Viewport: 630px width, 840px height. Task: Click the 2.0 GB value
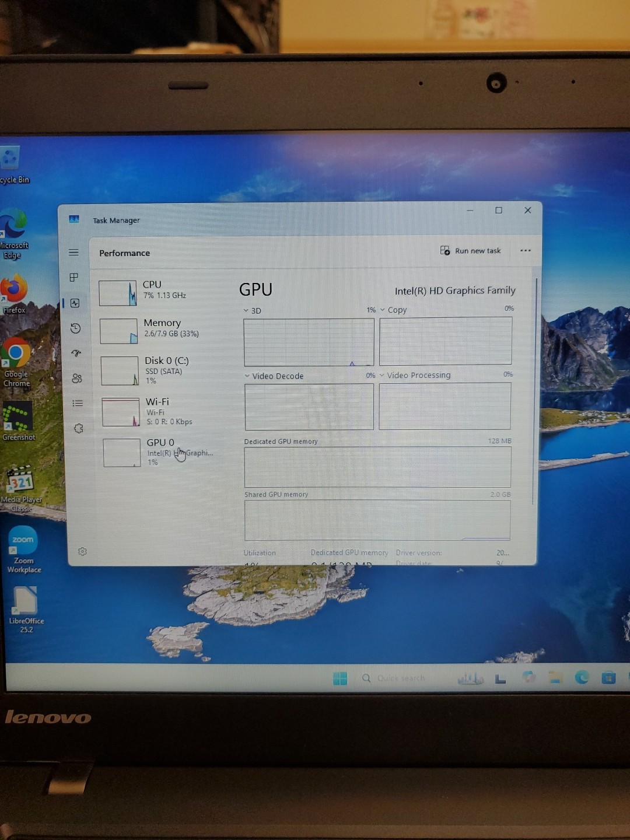coord(500,495)
